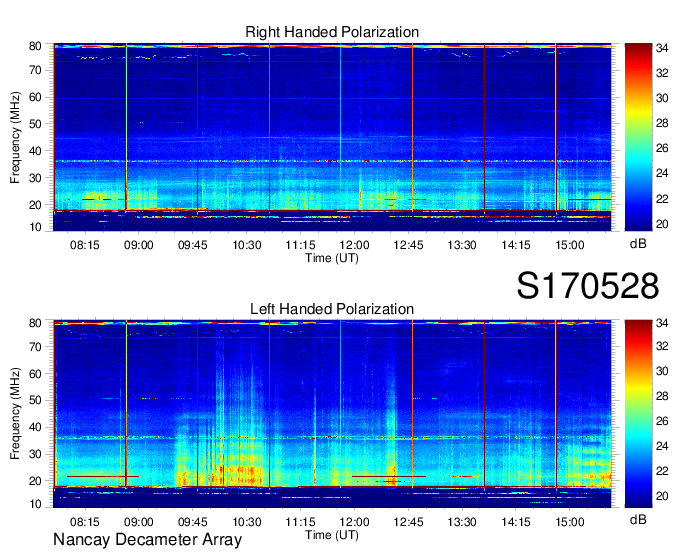
Task: Click the 20 value on Left Handed colorbar
Action: point(662,496)
